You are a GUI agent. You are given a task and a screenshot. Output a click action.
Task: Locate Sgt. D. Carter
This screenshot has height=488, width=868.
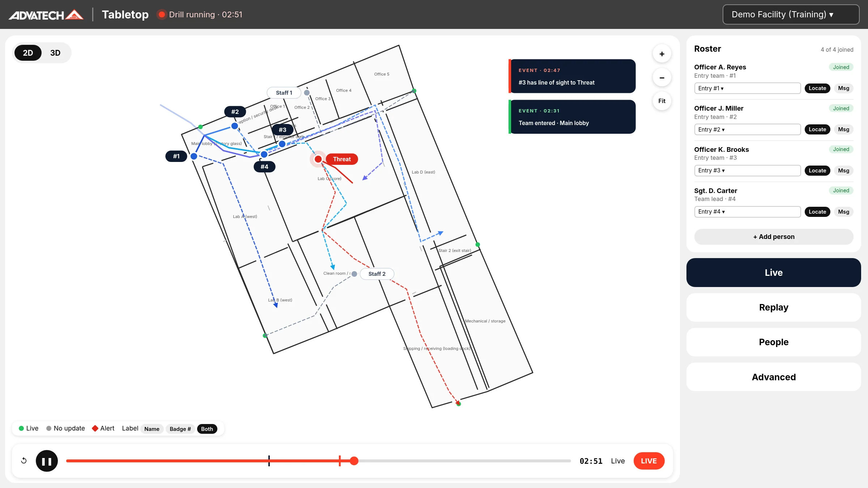817,212
